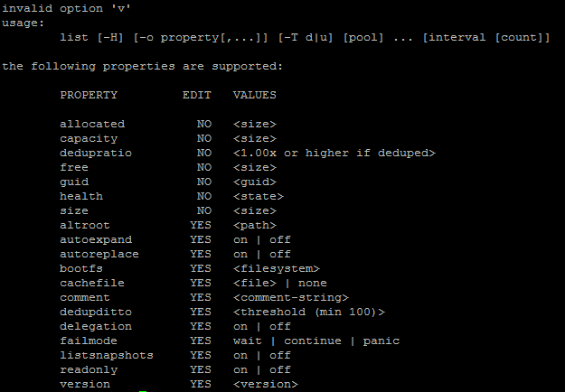Click the VALUES column header

[x=255, y=95]
